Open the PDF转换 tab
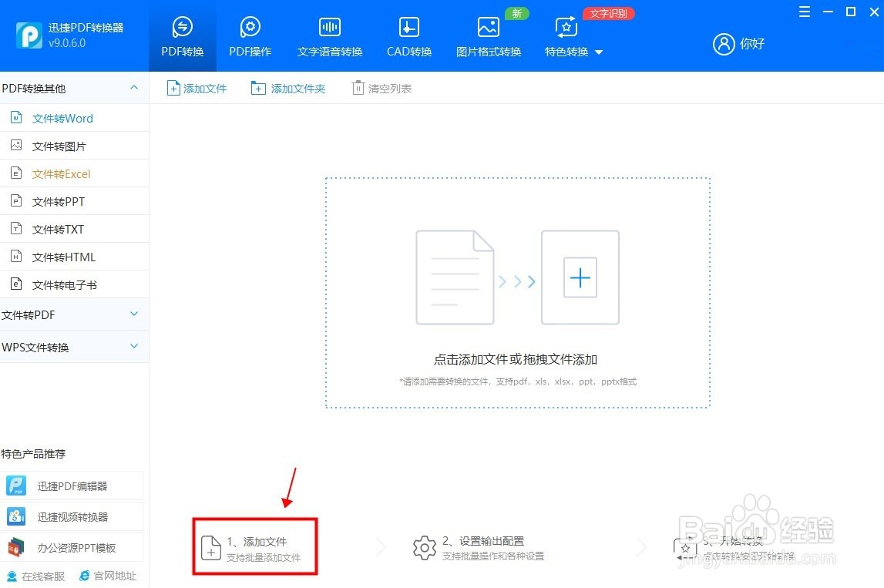This screenshot has width=884, height=588. point(182,37)
